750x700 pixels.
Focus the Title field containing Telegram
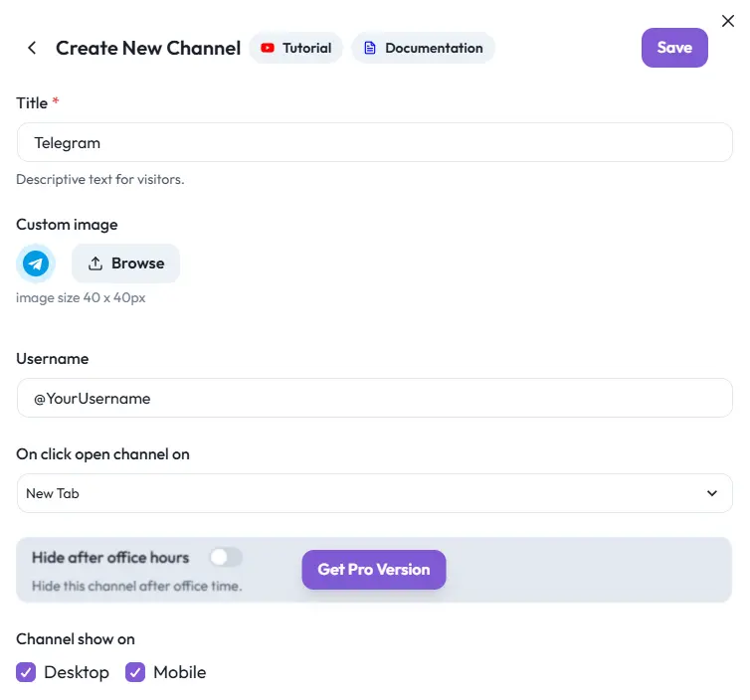click(374, 142)
